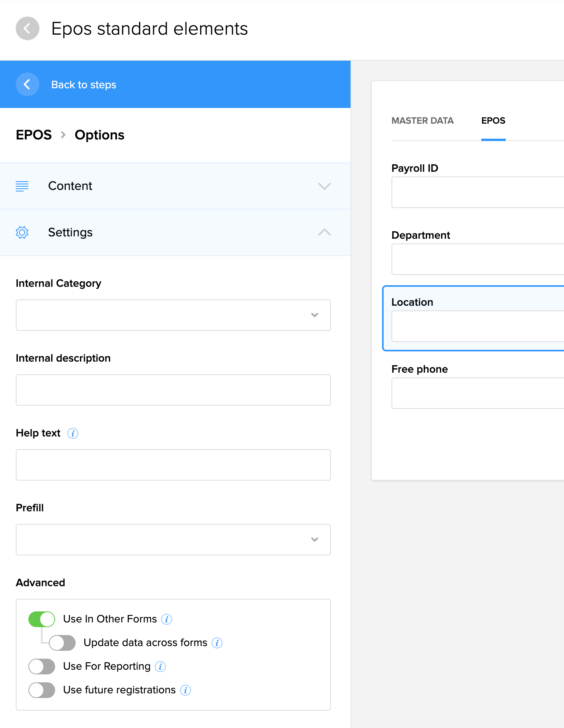Screen dimensions: 564x728
Task: Expand the Content section chevron
Action: [x=324, y=186]
